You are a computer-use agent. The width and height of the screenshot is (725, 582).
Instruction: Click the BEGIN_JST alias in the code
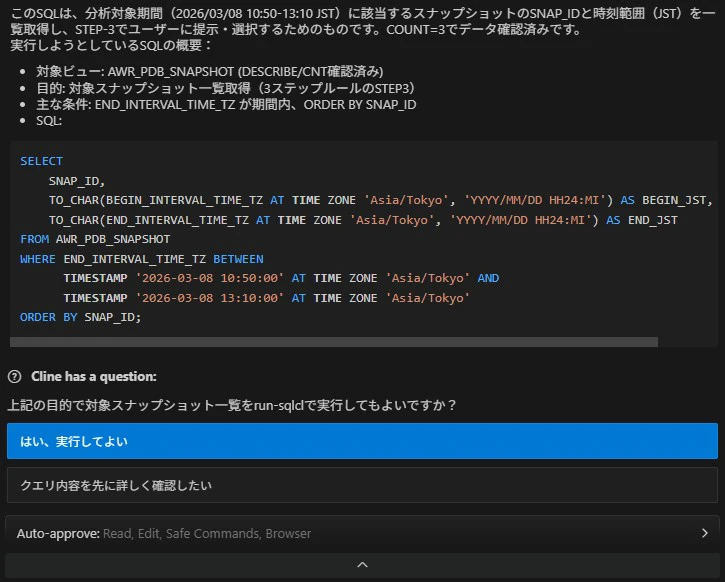coord(674,200)
